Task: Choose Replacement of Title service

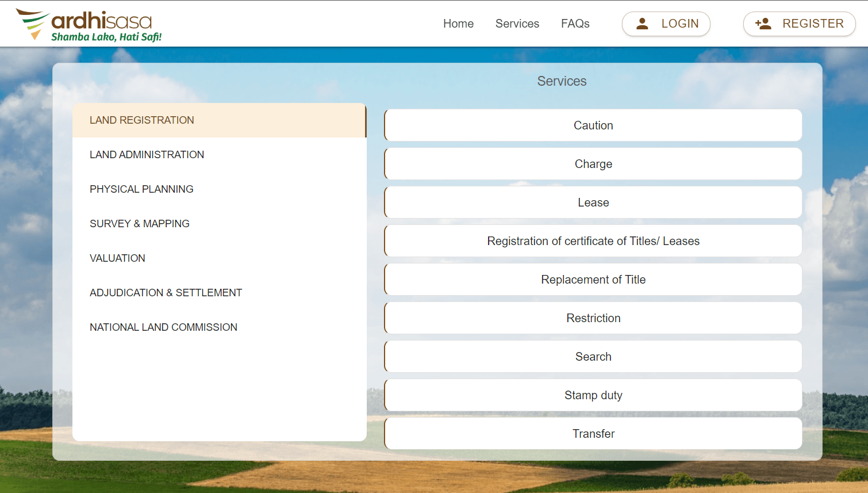Action: point(593,280)
